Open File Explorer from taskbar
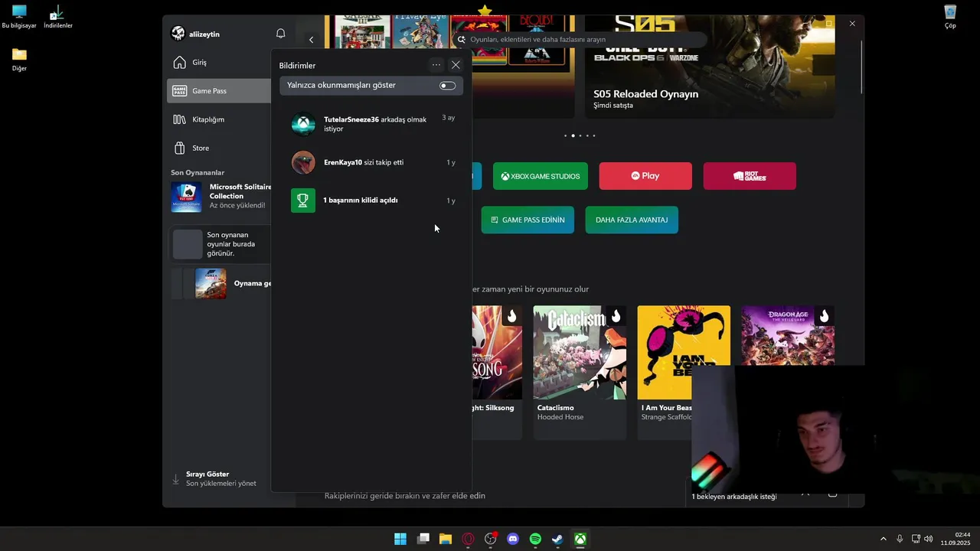 446,539
